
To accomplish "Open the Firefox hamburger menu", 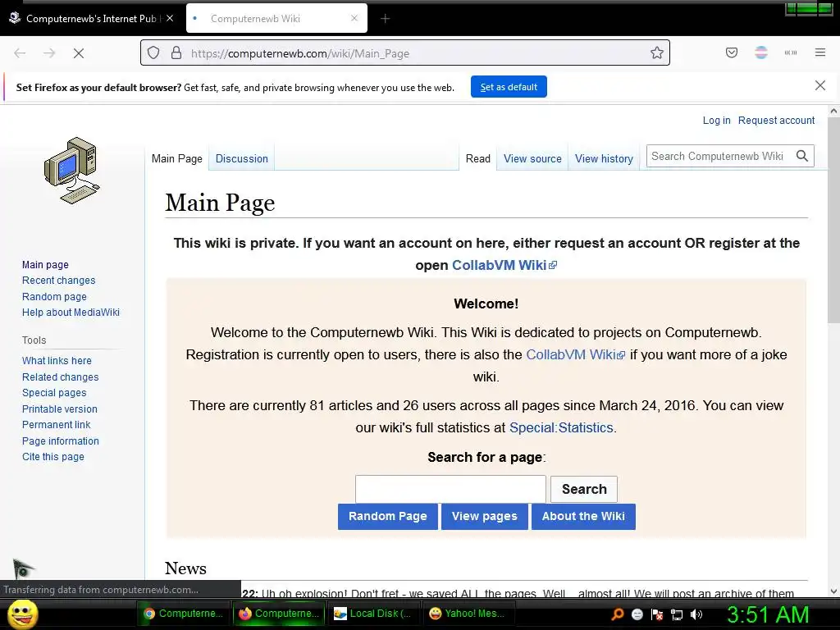I will click(819, 52).
